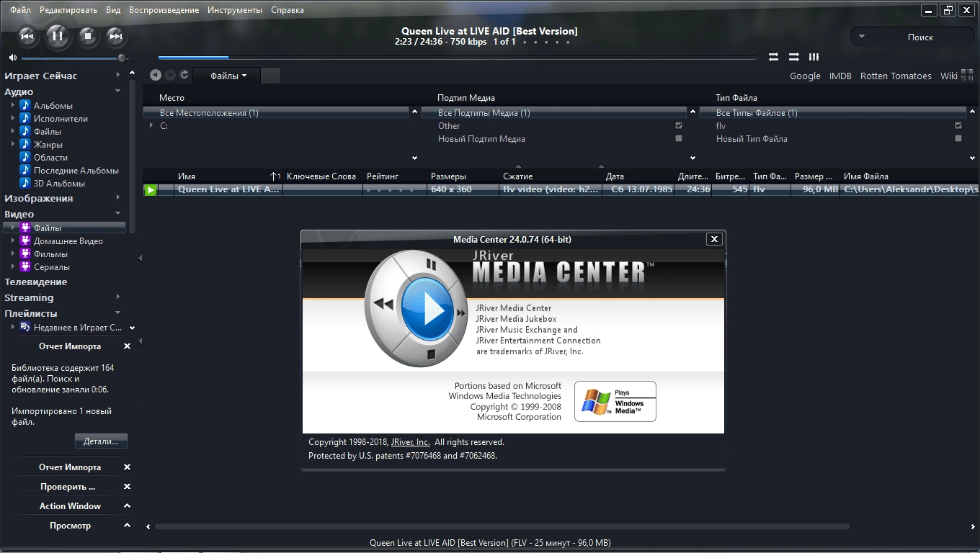This screenshot has width=980, height=553.
Task: Toggle repeat mode icon
Action: (773, 57)
